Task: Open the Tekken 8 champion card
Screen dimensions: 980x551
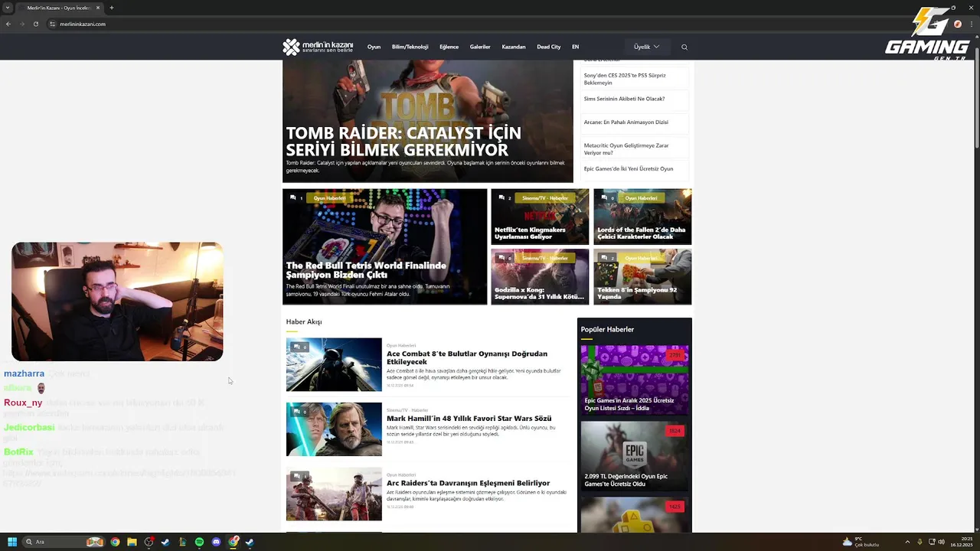Action: click(642, 276)
